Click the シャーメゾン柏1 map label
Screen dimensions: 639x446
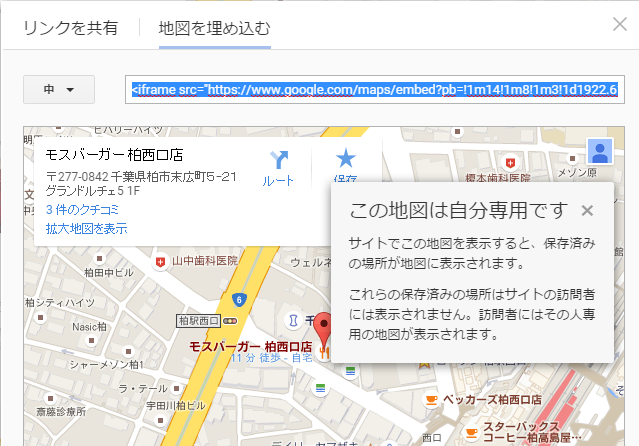point(106,364)
